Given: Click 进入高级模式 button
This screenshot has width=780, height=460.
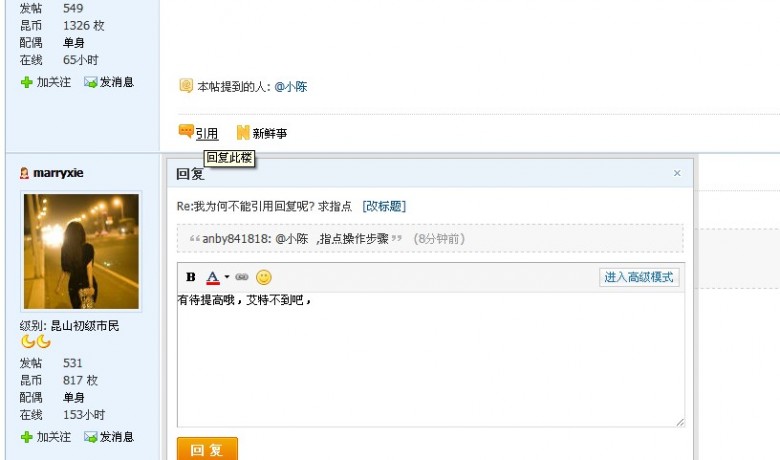Looking at the screenshot, I should click(x=639, y=277).
